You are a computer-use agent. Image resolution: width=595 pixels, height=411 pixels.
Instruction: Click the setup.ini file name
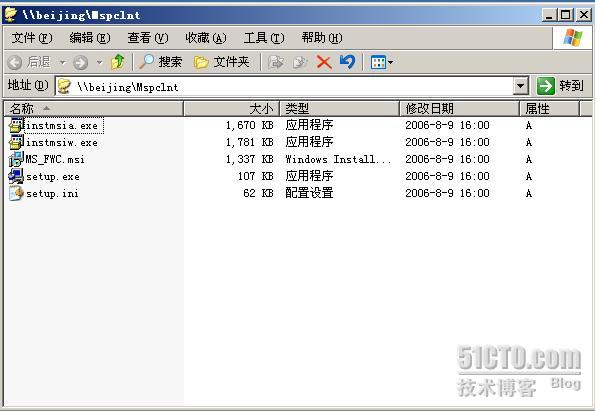(52, 194)
